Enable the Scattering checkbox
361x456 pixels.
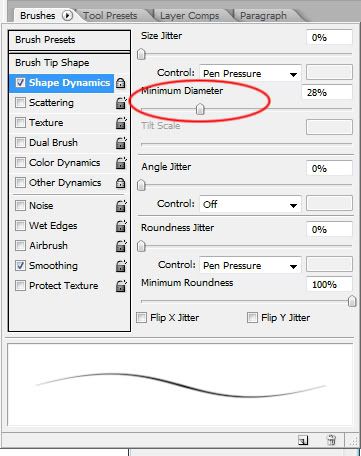pos(20,103)
